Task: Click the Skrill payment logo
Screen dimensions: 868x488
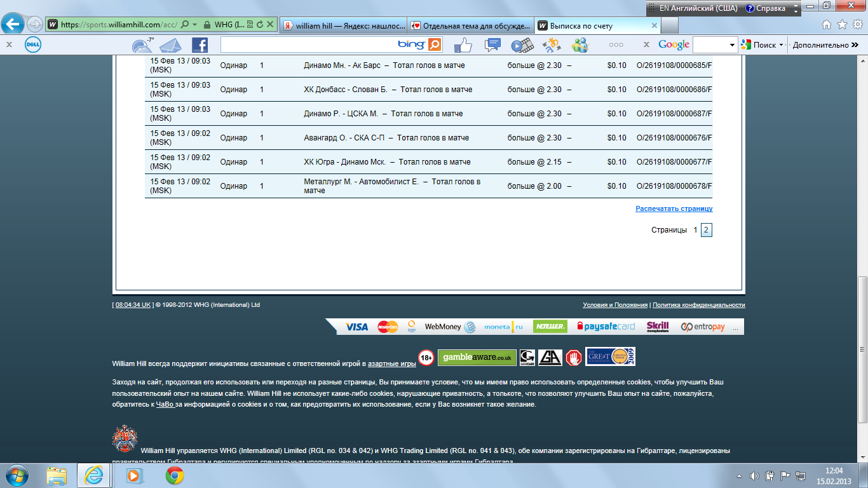Action: (x=657, y=327)
